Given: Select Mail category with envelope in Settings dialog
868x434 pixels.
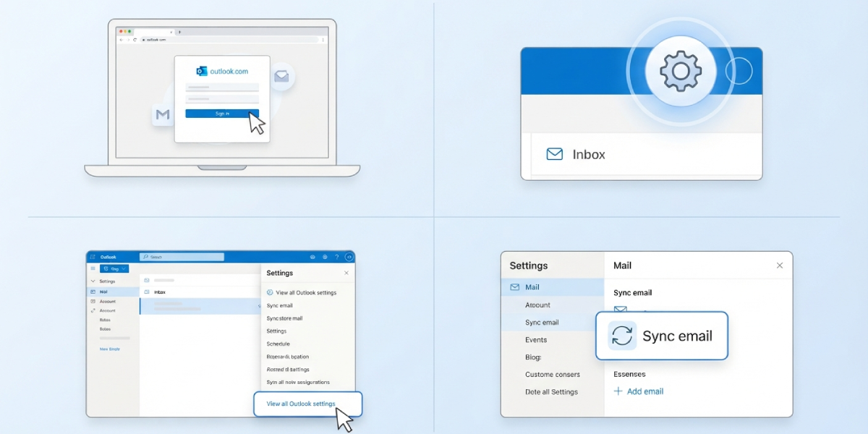Looking at the screenshot, I should tap(553, 287).
